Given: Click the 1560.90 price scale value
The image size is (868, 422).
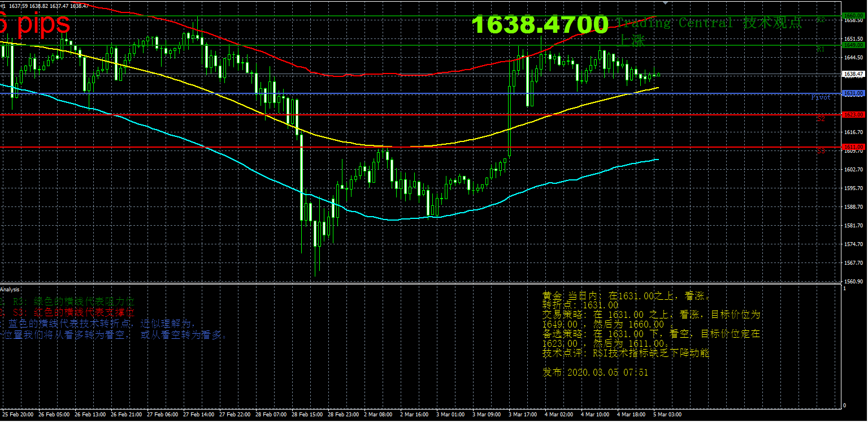Looking at the screenshot, I should 853,281.
